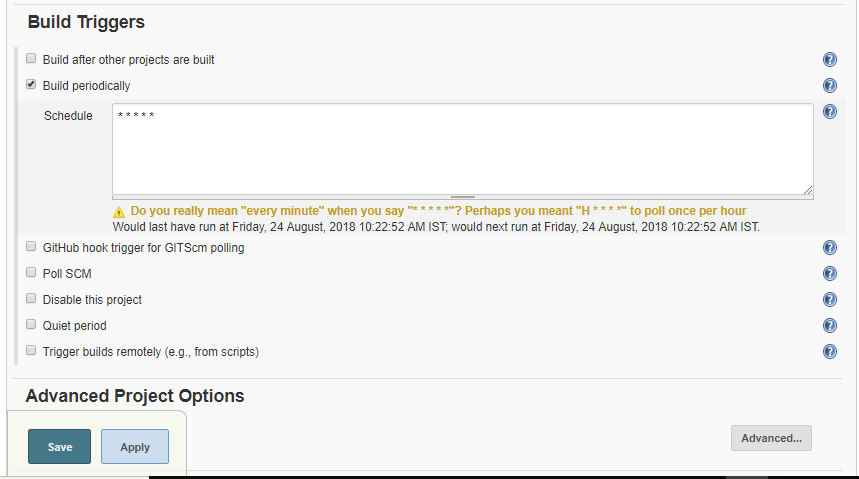Screen dimensions: 859x479
Task: Uncheck the Build periodically checkbox
Action: click(x=31, y=85)
